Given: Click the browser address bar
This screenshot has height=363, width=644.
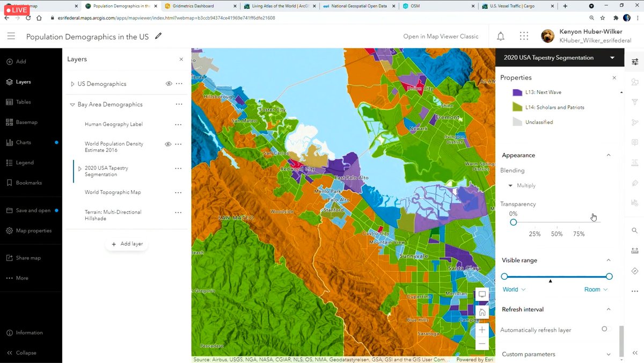Looking at the screenshot, I should point(317,18).
